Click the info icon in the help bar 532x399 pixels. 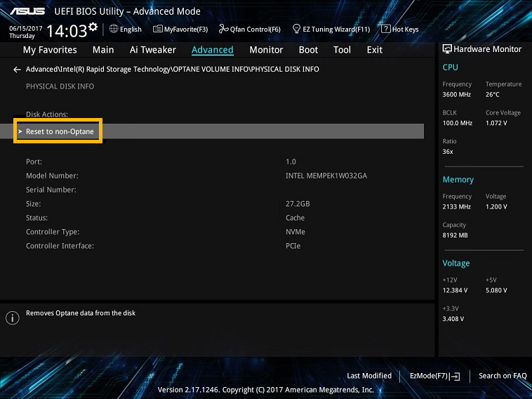pos(12,318)
